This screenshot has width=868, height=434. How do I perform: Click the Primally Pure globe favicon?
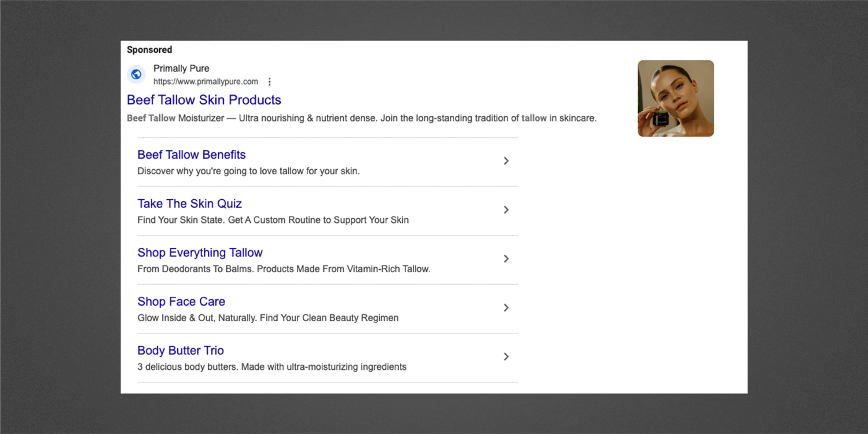pyautogui.click(x=136, y=74)
